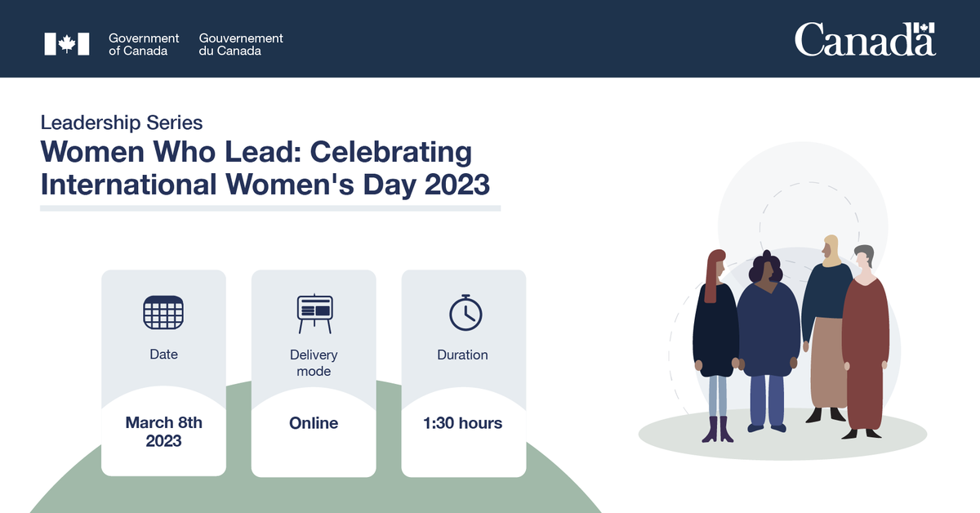Image resolution: width=980 pixels, height=513 pixels.
Task: Click the 'Leadership Series' subtitle
Action: [x=122, y=123]
